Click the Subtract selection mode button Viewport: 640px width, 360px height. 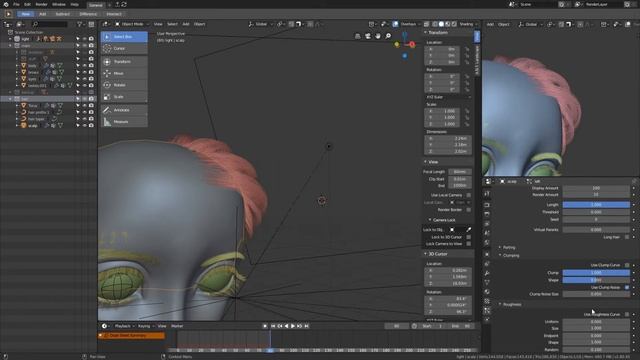62,14
